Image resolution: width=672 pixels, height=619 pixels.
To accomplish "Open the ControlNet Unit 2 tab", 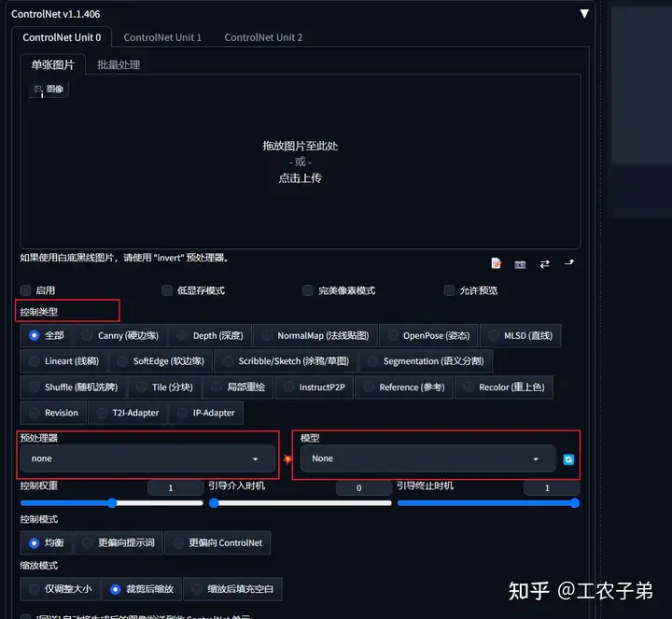I will [x=263, y=37].
